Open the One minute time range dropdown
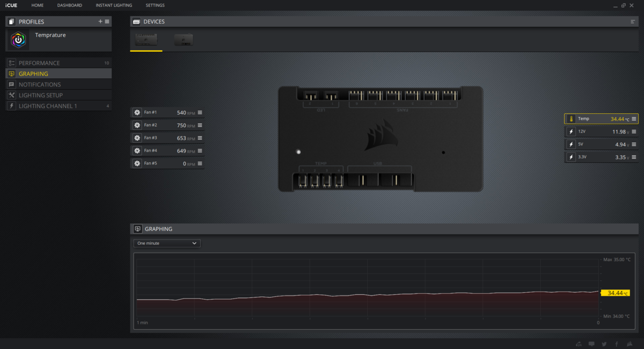 [x=167, y=243]
